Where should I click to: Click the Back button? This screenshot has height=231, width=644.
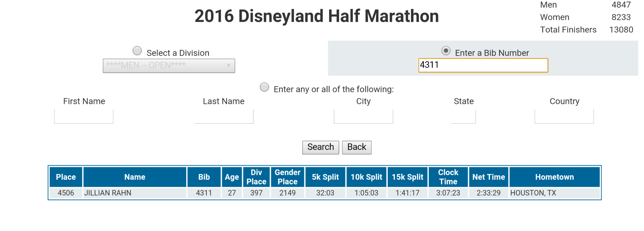point(356,147)
